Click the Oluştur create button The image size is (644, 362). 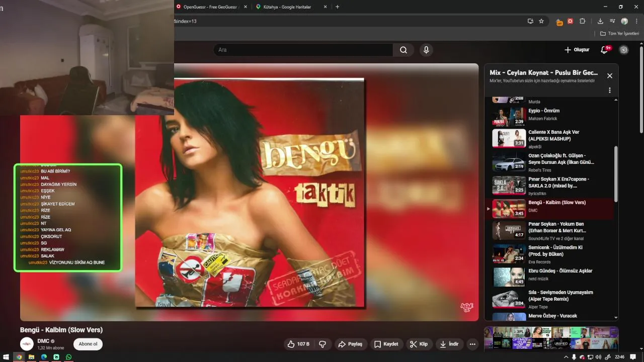[577, 50]
